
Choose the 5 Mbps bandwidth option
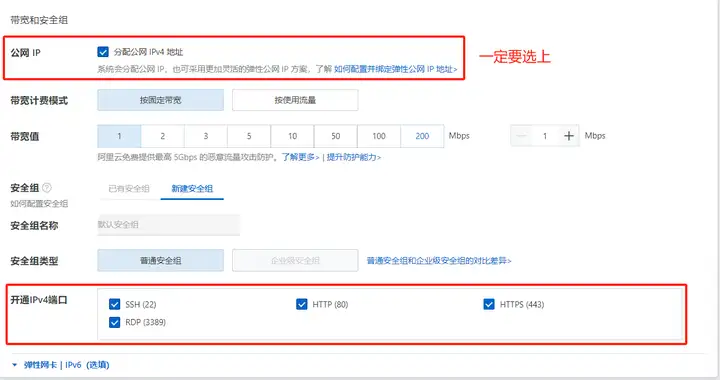[x=249, y=136]
